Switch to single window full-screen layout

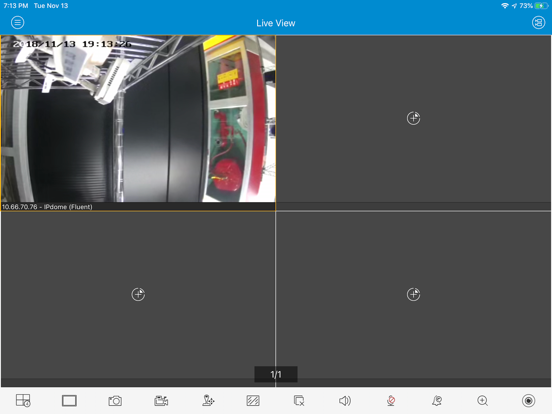click(x=69, y=401)
